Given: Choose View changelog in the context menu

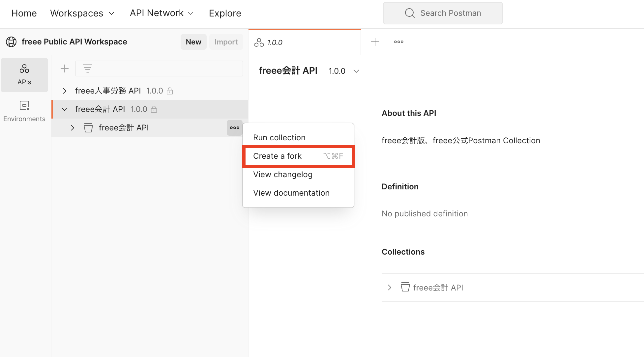Looking at the screenshot, I should [282, 174].
